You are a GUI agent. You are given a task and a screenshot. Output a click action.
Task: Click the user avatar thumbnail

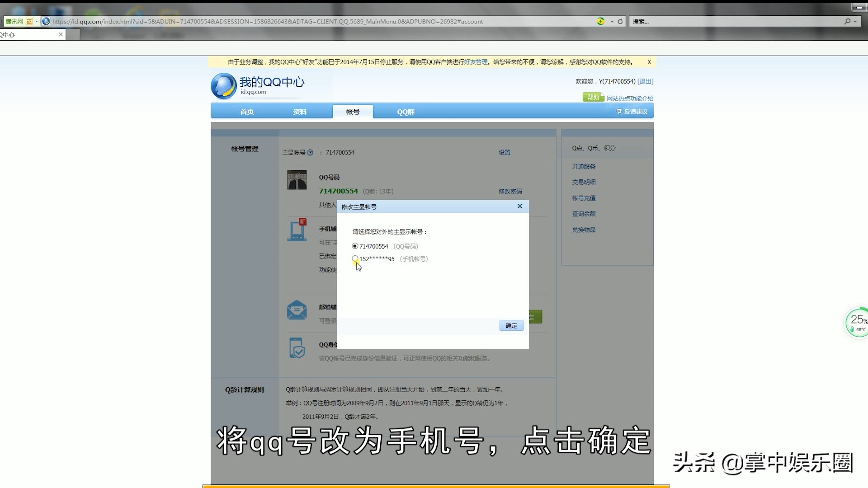pyautogui.click(x=297, y=180)
